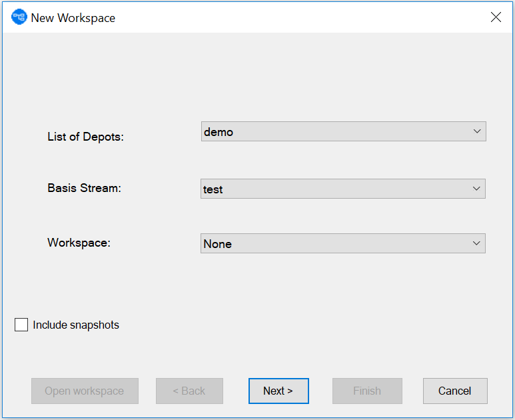Viewport: 515px width, 420px height.
Task: Click the Include snapshots label text
Action: point(76,325)
